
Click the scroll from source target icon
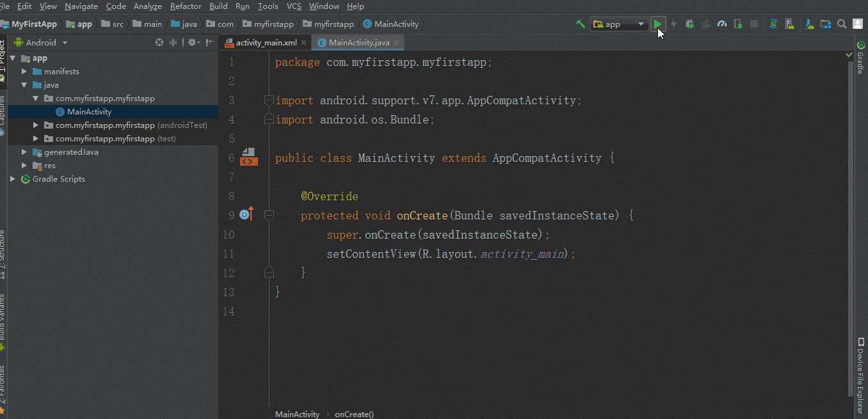coord(159,43)
